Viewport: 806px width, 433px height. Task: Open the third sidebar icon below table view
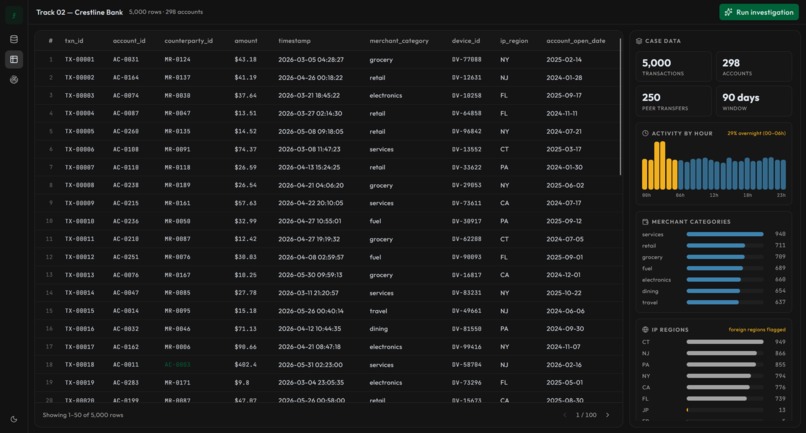(x=14, y=79)
